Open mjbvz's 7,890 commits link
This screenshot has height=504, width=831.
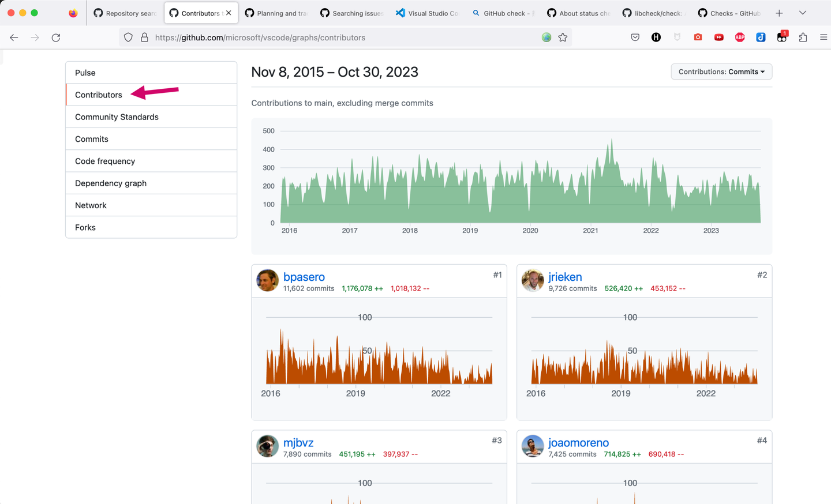[x=307, y=454]
